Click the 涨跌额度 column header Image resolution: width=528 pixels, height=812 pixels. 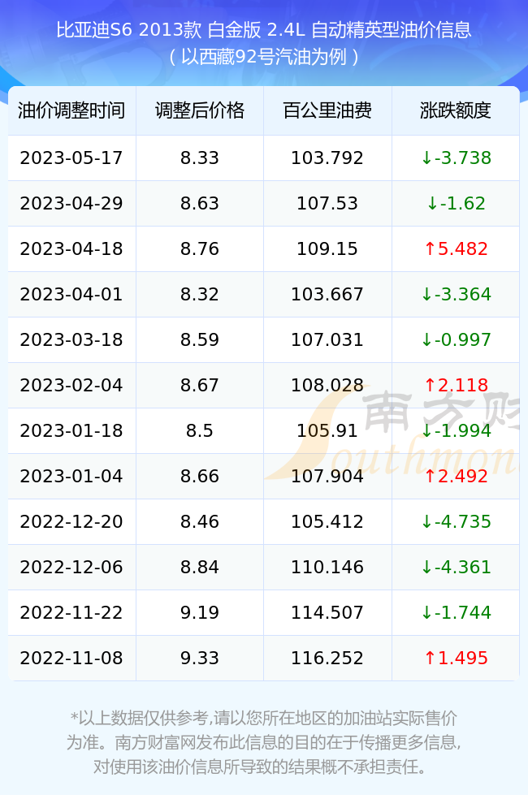[x=456, y=110]
